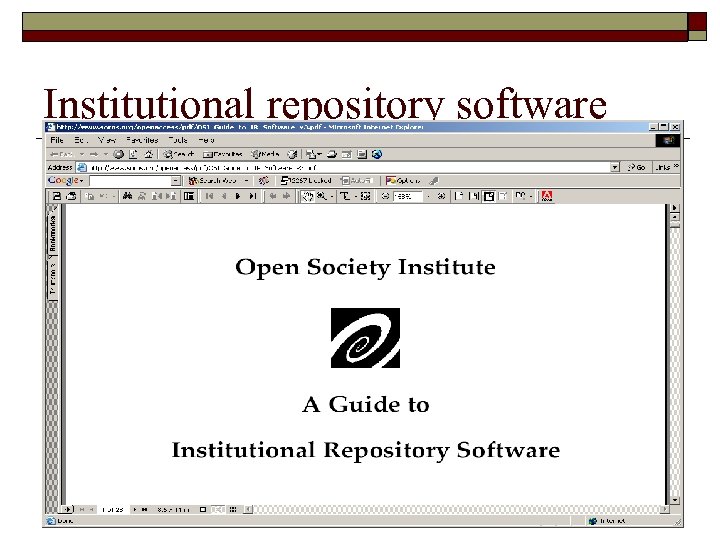Toggle the Acrobat navigation pane icon

click(189, 197)
